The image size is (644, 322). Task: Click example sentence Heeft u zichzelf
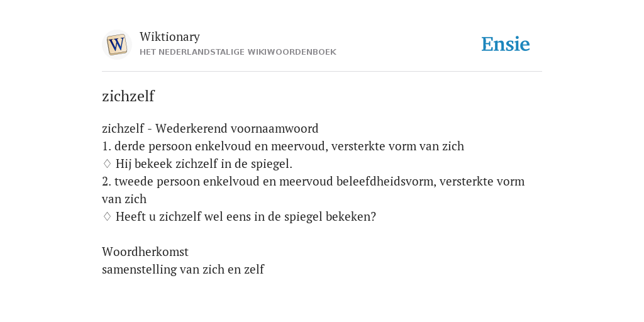point(246,216)
